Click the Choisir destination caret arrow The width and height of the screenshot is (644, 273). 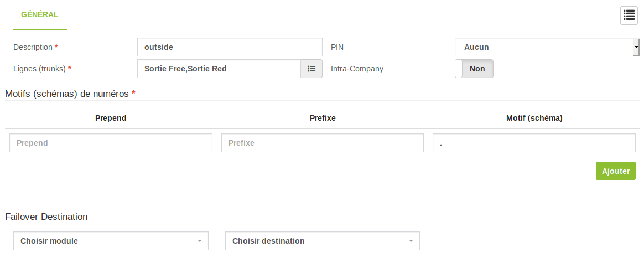pos(411,241)
